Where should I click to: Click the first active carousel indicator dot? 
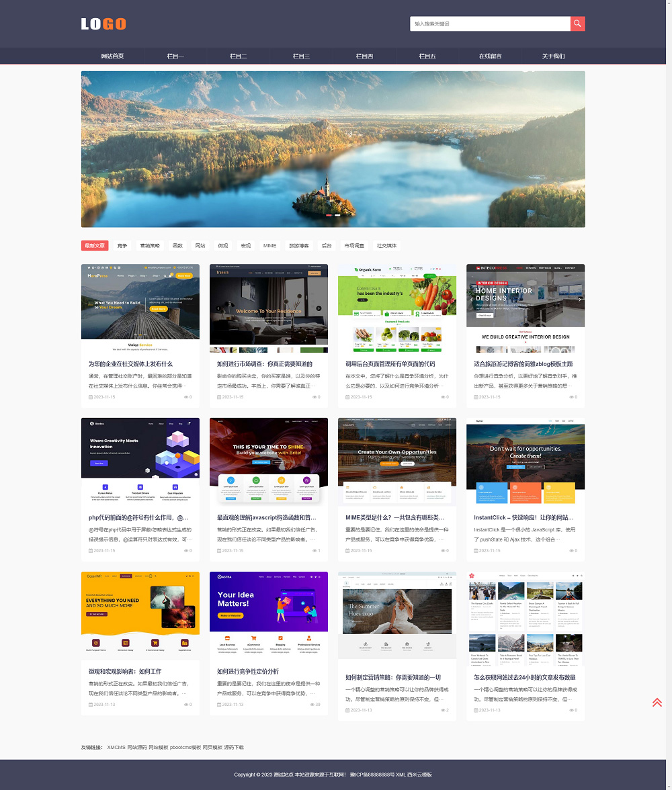click(329, 216)
